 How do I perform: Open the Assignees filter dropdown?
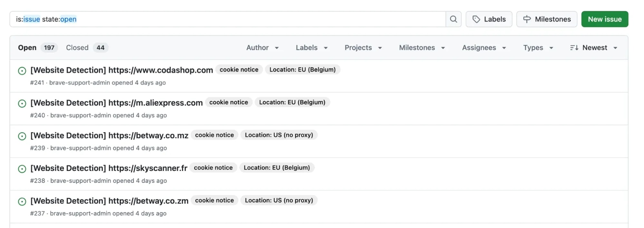coord(484,48)
